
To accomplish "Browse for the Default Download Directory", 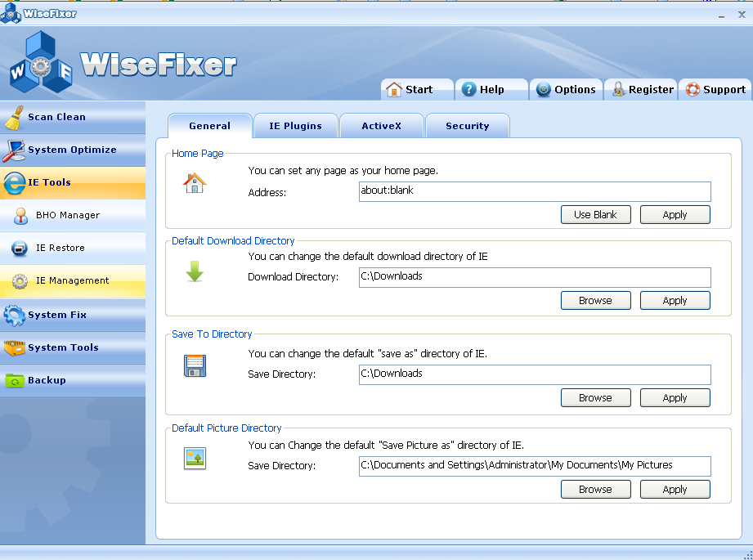I will [595, 301].
